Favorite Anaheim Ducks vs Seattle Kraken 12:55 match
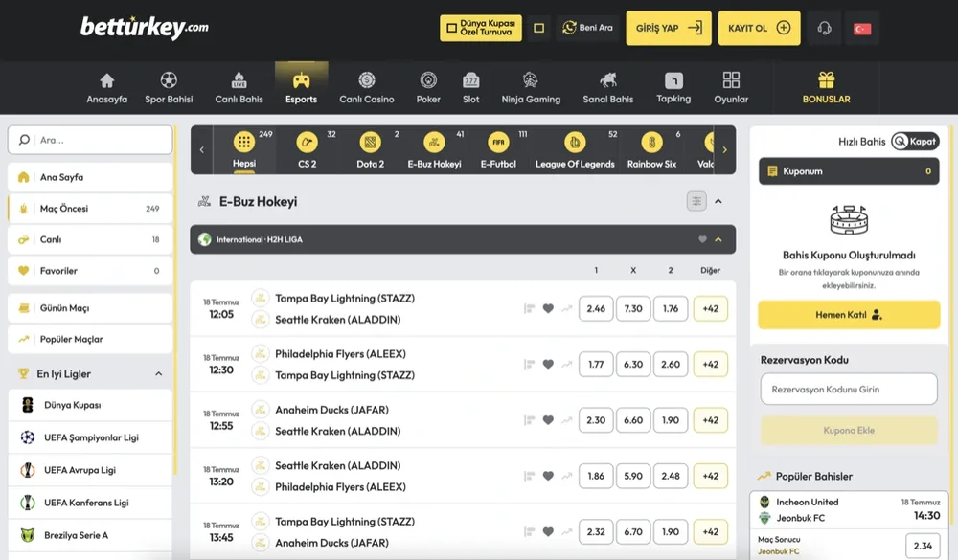 click(x=548, y=420)
